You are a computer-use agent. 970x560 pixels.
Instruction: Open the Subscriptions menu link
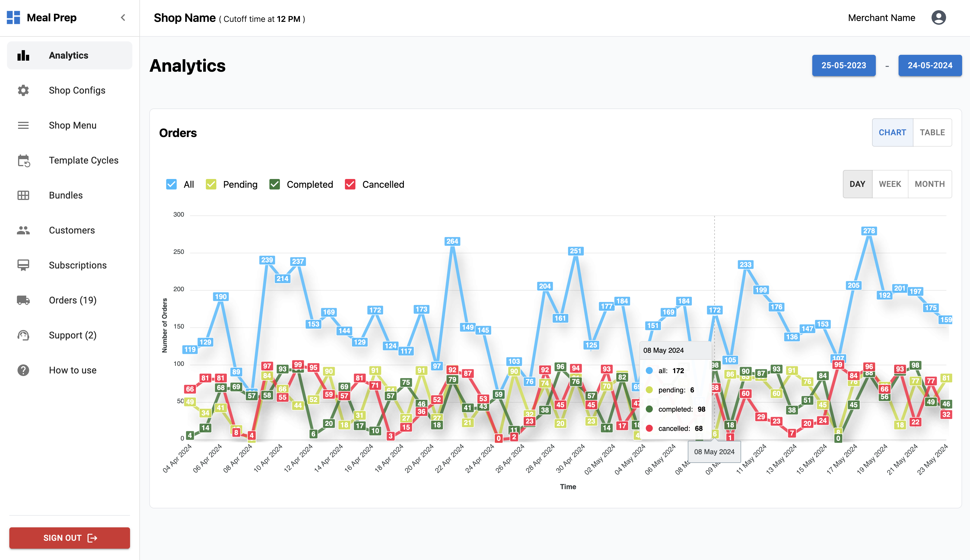tap(78, 265)
